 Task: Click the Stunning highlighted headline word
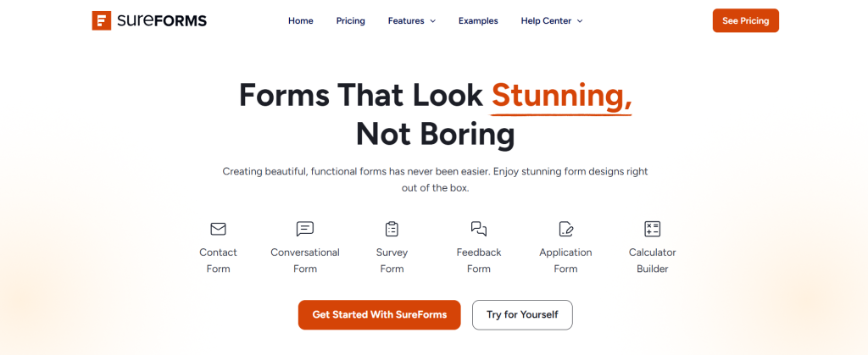click(x=562, y=95)
